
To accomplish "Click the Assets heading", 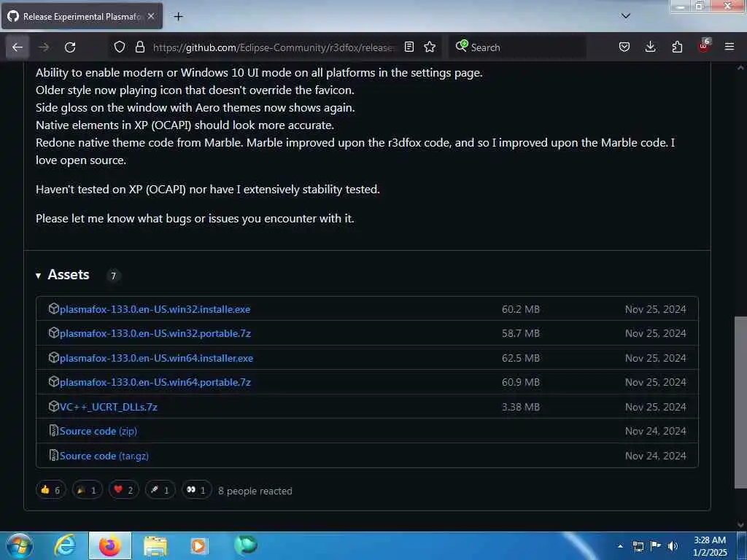I will coord(69,275).
